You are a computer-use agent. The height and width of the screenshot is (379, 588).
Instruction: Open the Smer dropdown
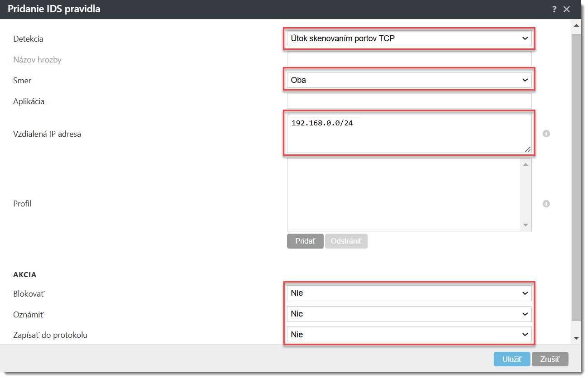click(409, 81)
